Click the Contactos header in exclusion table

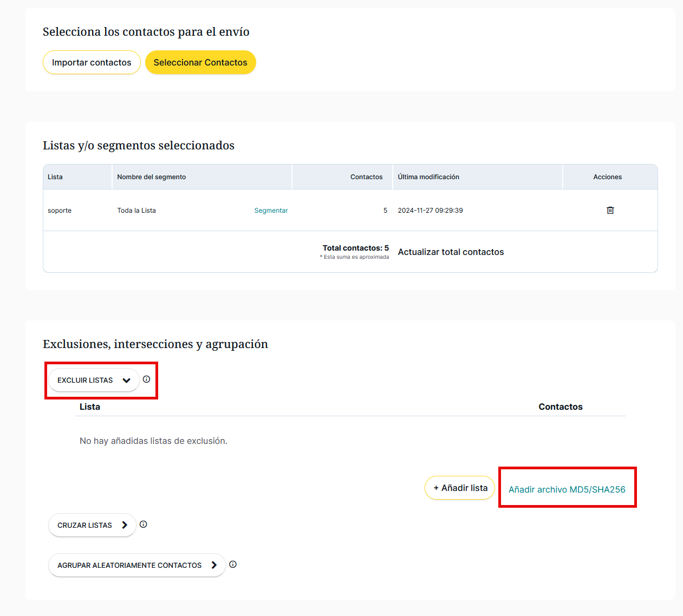[x=560, y=407]
